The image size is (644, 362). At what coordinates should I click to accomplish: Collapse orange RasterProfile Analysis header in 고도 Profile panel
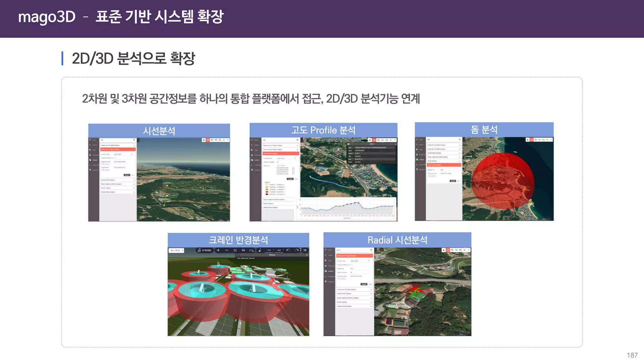(280, 153)
